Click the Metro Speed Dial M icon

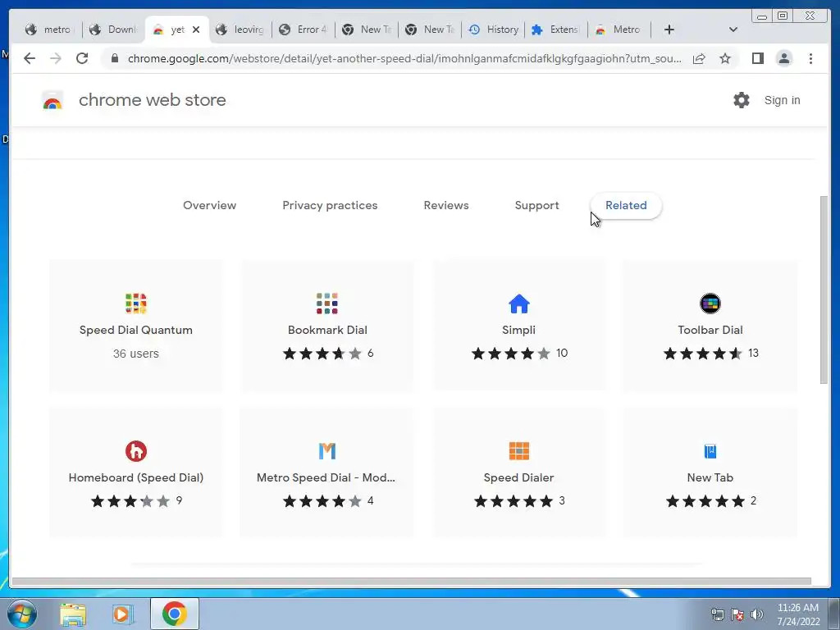[326, 451]
